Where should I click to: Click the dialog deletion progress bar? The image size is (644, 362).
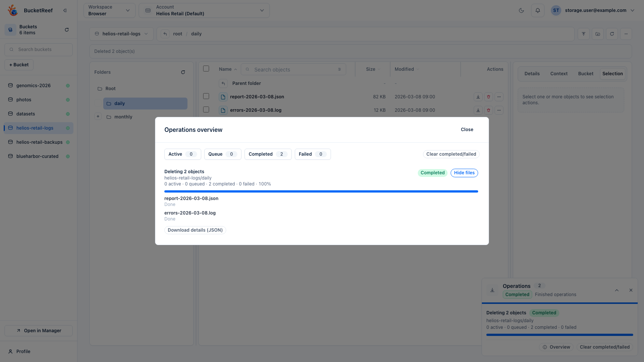click(x=321, y=191)
